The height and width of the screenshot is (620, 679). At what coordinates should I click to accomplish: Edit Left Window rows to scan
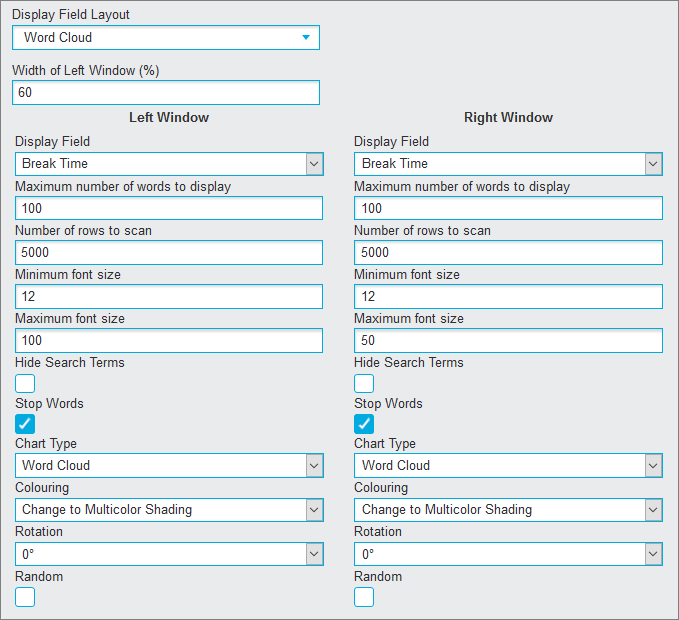(x=169, y=252)
